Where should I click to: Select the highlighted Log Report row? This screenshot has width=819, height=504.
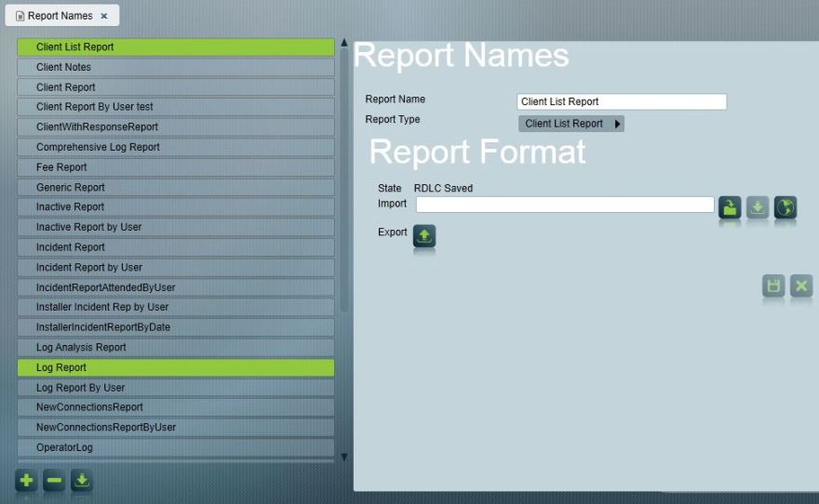(176, 368)
